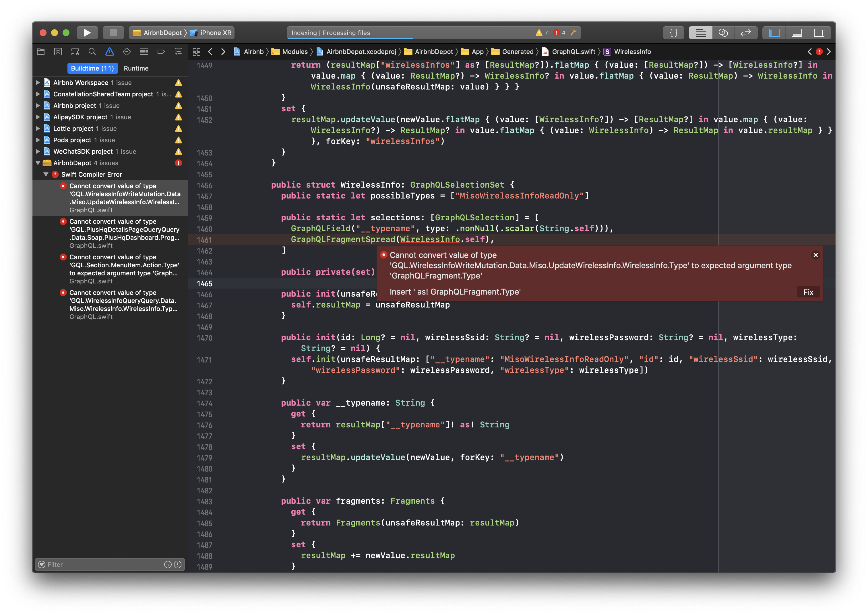Switch to the Version editor
This screenshot has height=615, width=868.
[746, 33]
